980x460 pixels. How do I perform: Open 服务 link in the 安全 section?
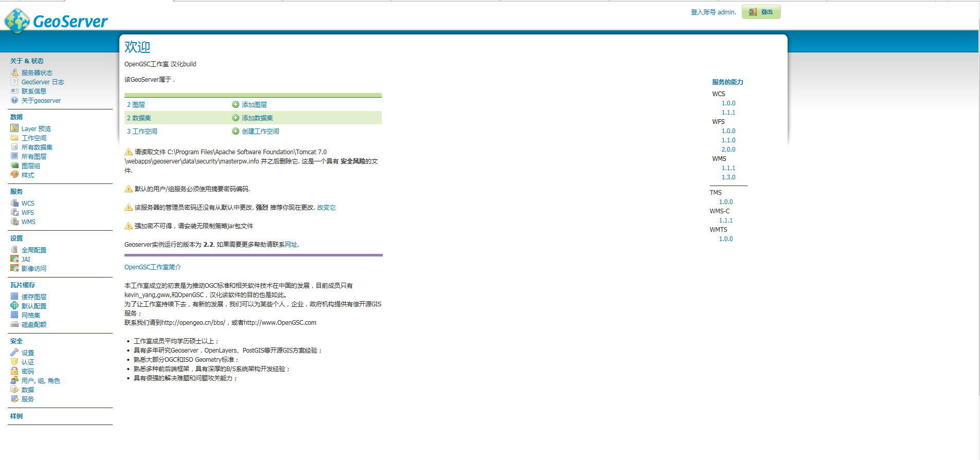28,399
